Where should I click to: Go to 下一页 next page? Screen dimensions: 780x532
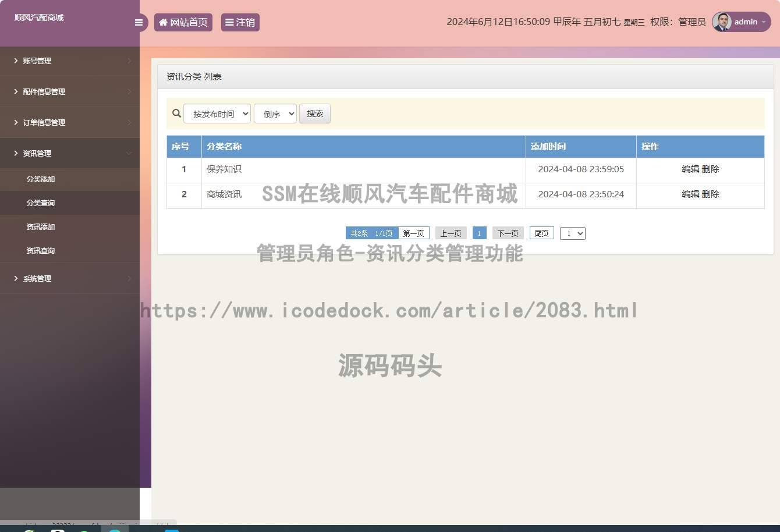click(x=508, y=233)
